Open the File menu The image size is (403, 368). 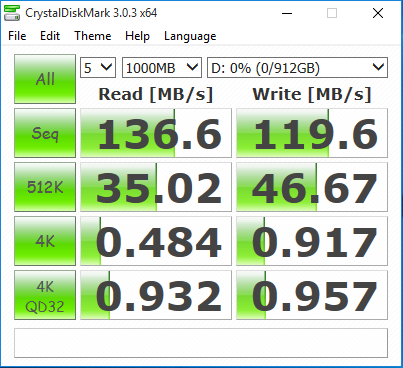point(17,36)
